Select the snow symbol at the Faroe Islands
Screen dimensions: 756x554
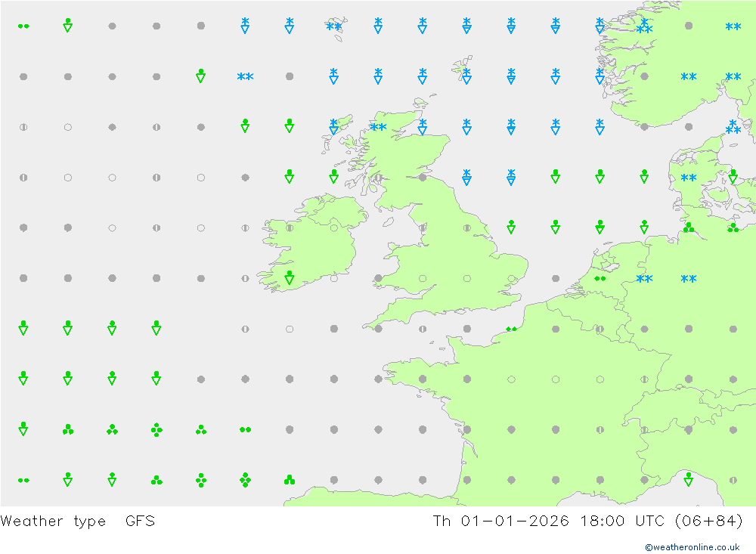(333, 26)
